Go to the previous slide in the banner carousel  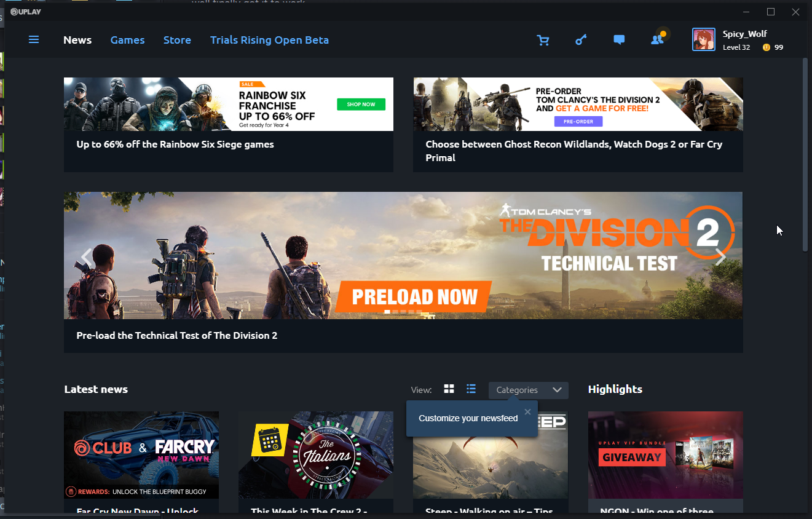point(87,257)
